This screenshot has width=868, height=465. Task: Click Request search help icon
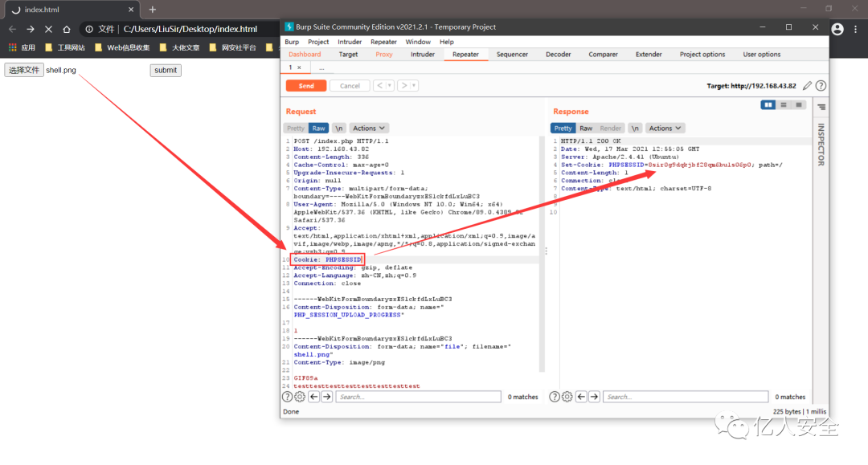click(x=287, y=397)
